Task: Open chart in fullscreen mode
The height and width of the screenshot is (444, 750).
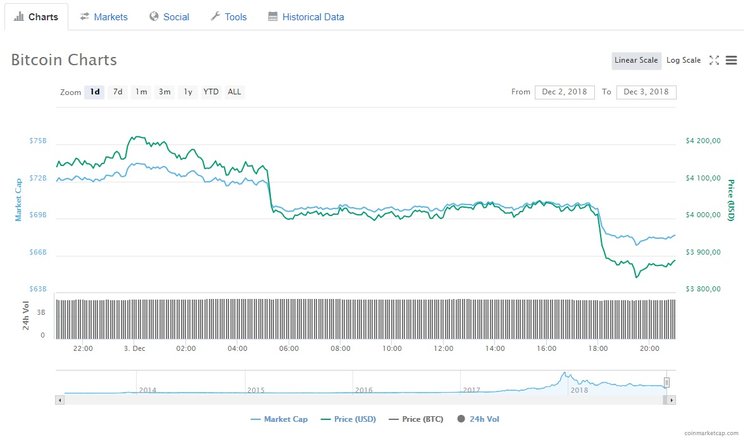Action: point(714,60)
